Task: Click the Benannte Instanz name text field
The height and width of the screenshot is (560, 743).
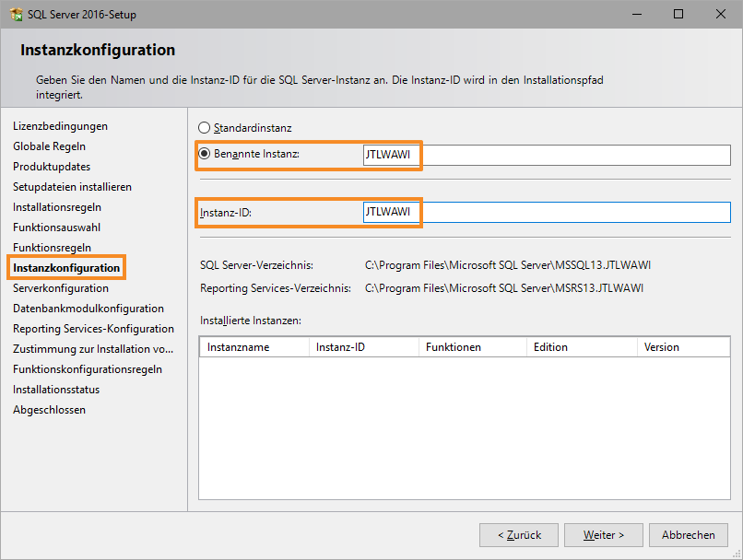Action: click(x=546, y=155)
